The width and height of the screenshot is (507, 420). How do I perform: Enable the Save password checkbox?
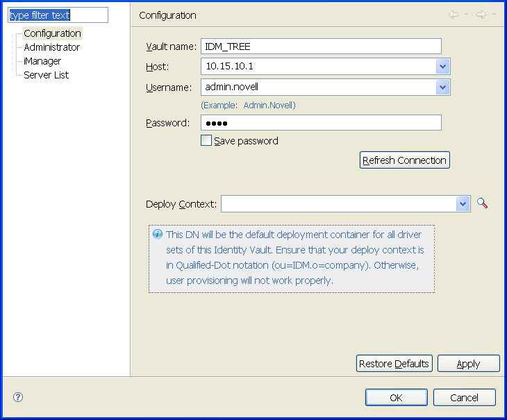tap(206, 140)
